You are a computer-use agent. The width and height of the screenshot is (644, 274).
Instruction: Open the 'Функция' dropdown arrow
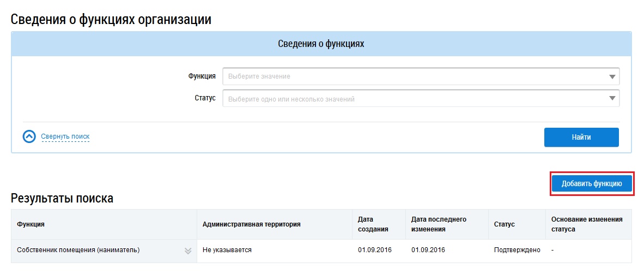coord(612,77)
